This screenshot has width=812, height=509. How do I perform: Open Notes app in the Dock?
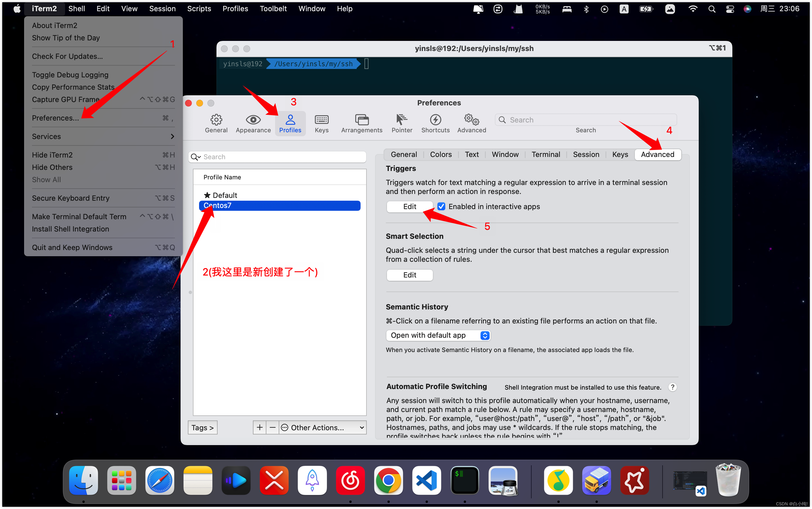tap(198, 480)
